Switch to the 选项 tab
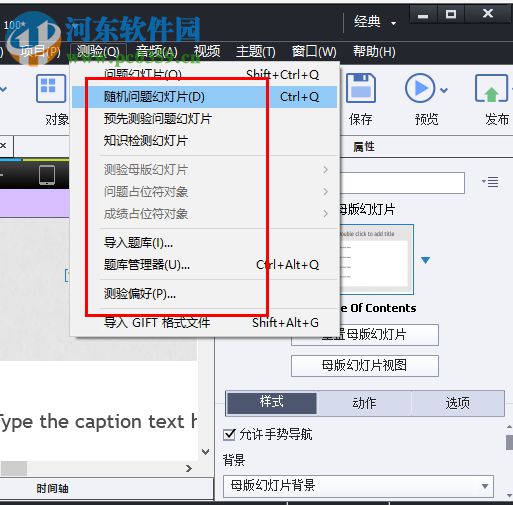The width and height of the screenshot is (513, 505). pos(458,403)
